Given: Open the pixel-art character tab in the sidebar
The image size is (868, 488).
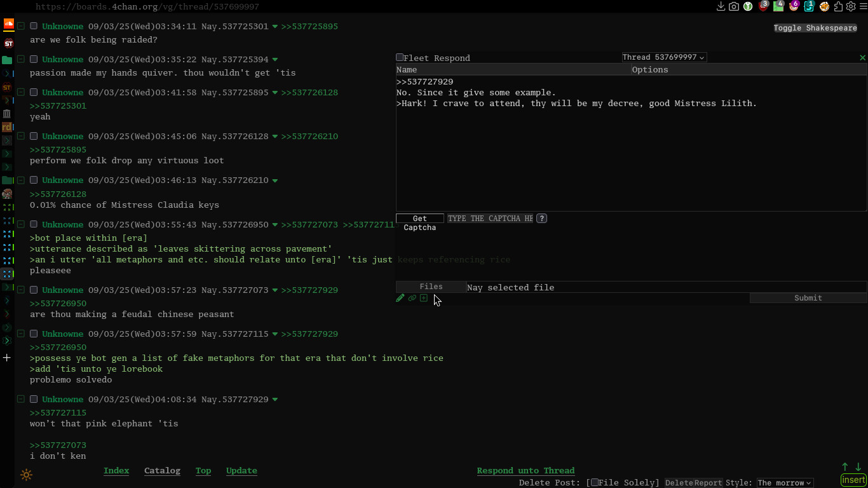Looking at the screenshot, I should (x=7, y=194).
